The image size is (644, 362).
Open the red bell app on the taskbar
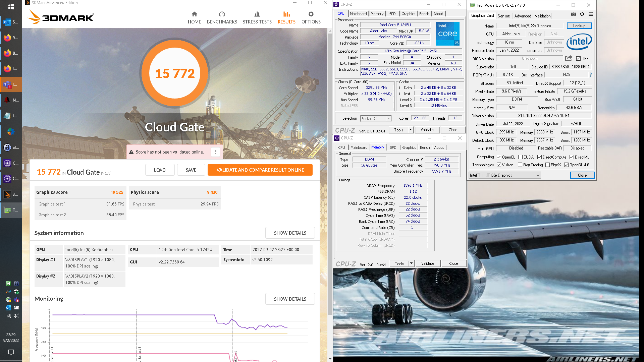(x=11, y=100)
